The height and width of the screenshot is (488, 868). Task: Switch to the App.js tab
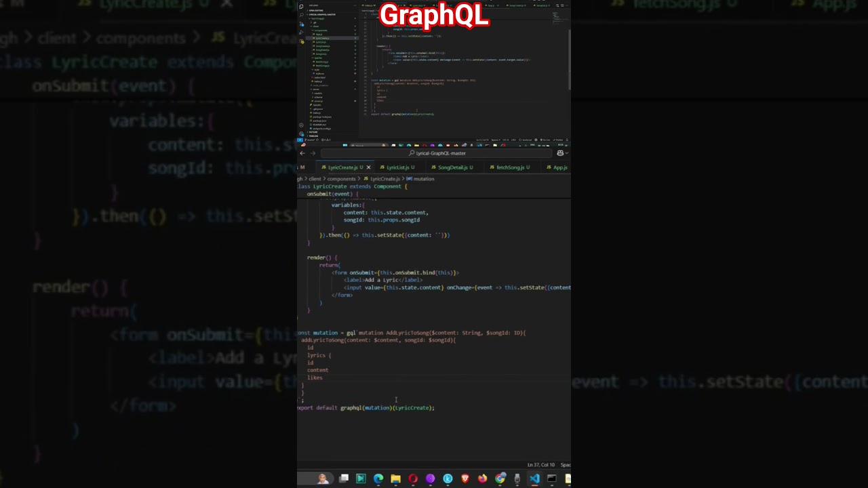coord(557,167)
